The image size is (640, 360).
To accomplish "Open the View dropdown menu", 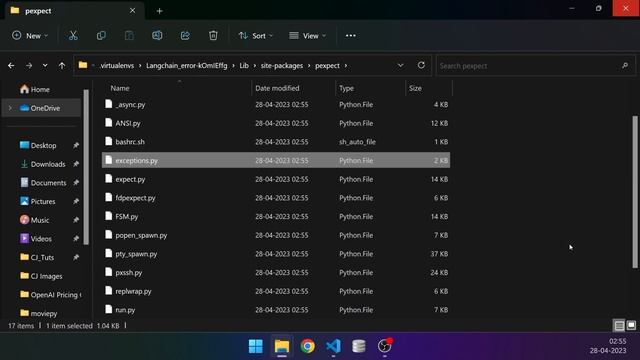I will [x=307, y=36].
